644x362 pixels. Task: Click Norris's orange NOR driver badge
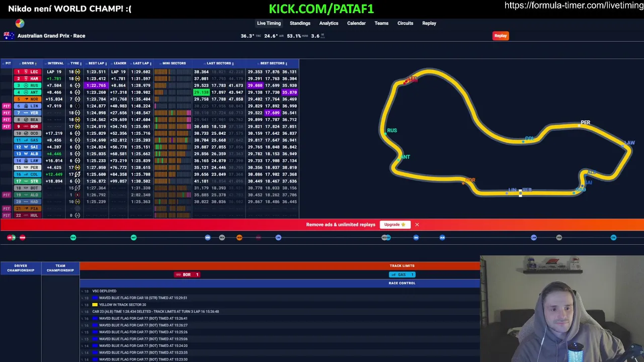click(x=28, y=99)
